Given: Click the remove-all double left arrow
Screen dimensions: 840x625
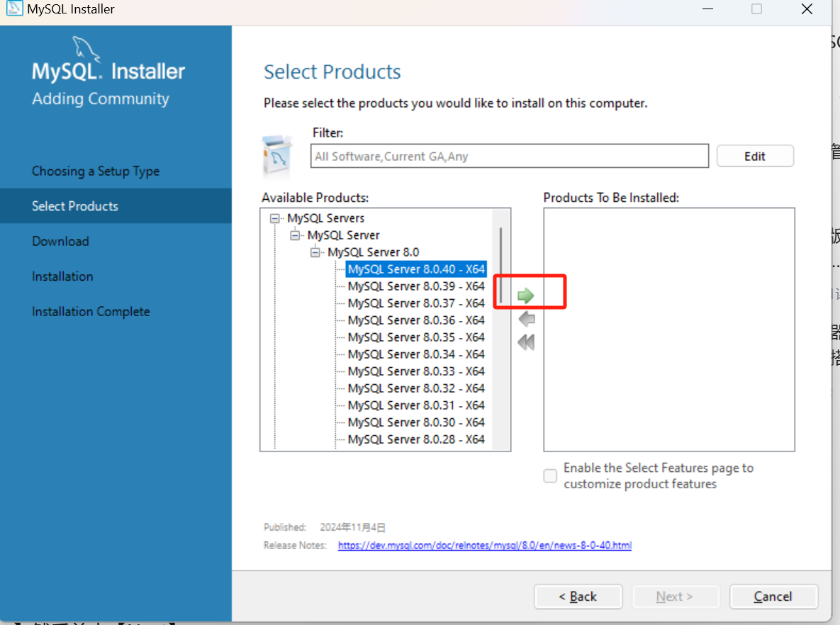Looking at the screenshot, I should tap(526, 342).
